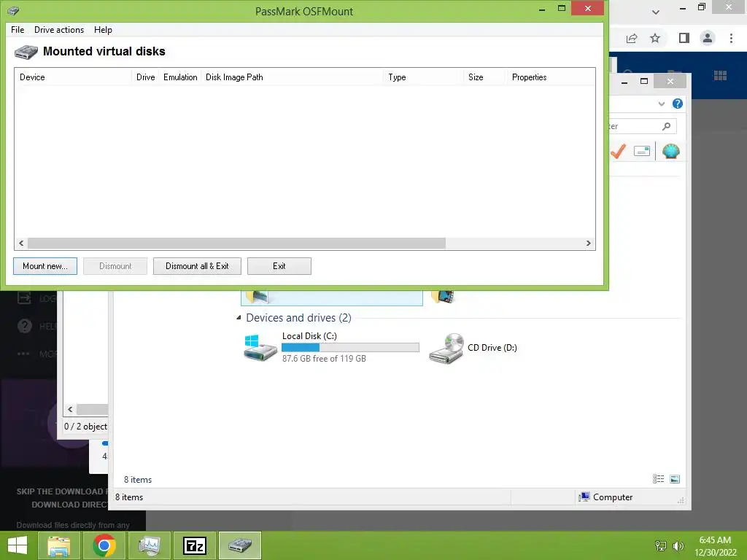Click the Explorer search input field
This screenshot has width=747, height=560.
point(642,126)
